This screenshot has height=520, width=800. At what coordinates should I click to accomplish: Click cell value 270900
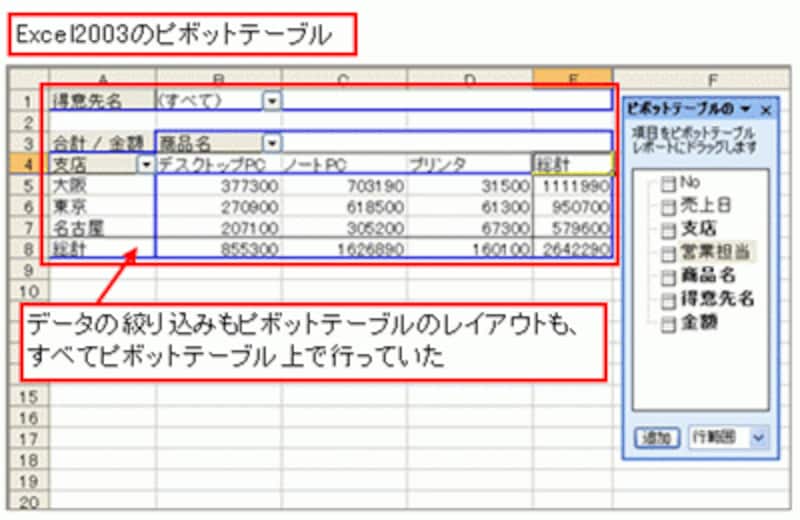pyautogui.click(x=218, y=207)
